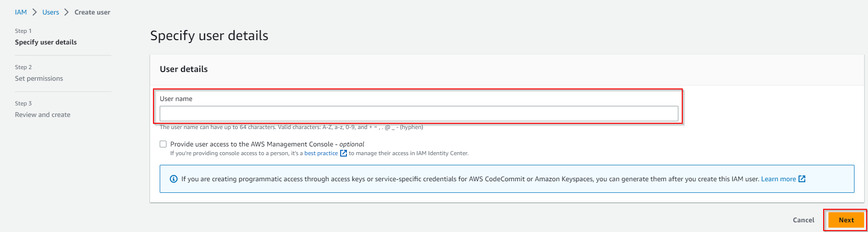
Task: Click the info icon in the notice box
Action: coord(174,179)
